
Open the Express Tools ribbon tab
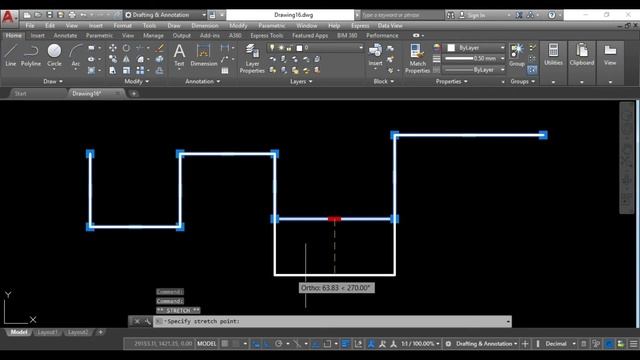(x=267, y=36)
